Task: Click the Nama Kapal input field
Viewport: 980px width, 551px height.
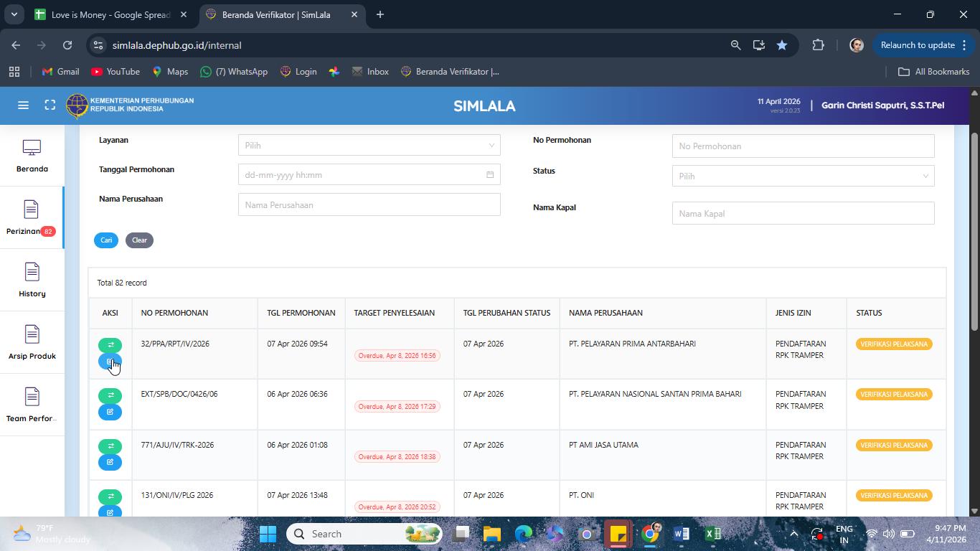Action: (803, 213)
